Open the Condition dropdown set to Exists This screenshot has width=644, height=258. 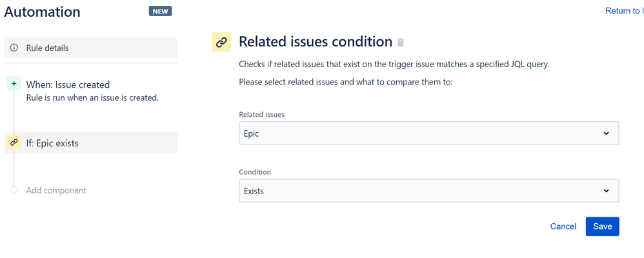[x=428, y=191]
